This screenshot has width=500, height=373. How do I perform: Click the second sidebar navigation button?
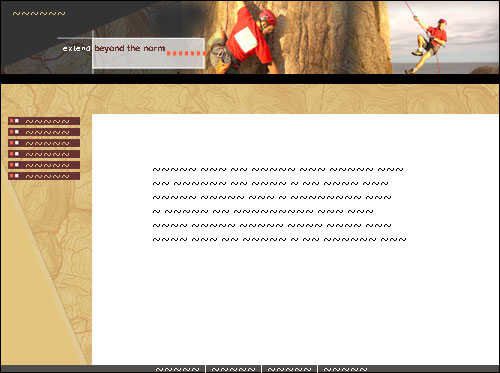[x=44, y=132]
